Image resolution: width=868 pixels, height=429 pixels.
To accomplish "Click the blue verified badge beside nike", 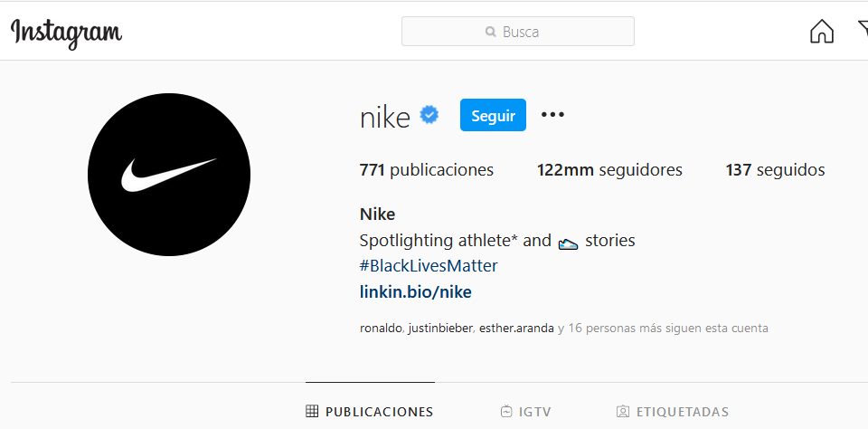I will tap(429, 115).
